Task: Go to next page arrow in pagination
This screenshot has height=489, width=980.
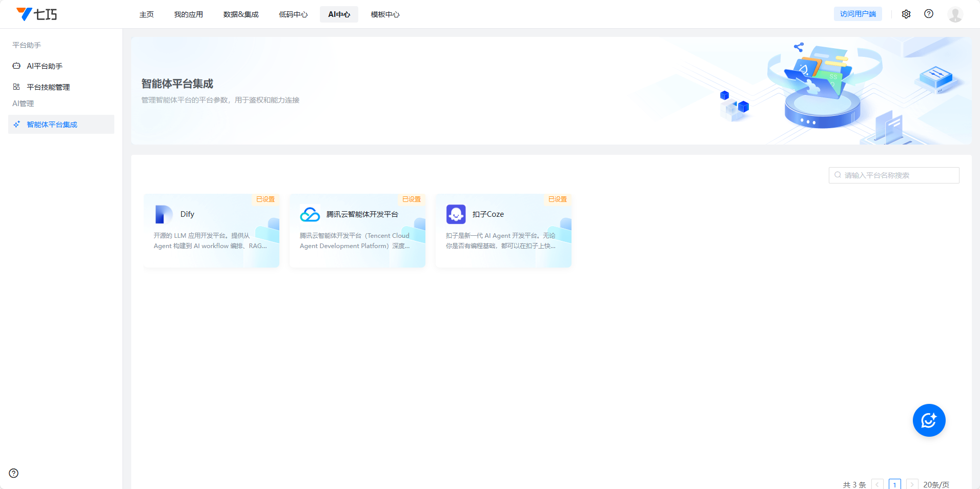Action: [x=912, y=484]
